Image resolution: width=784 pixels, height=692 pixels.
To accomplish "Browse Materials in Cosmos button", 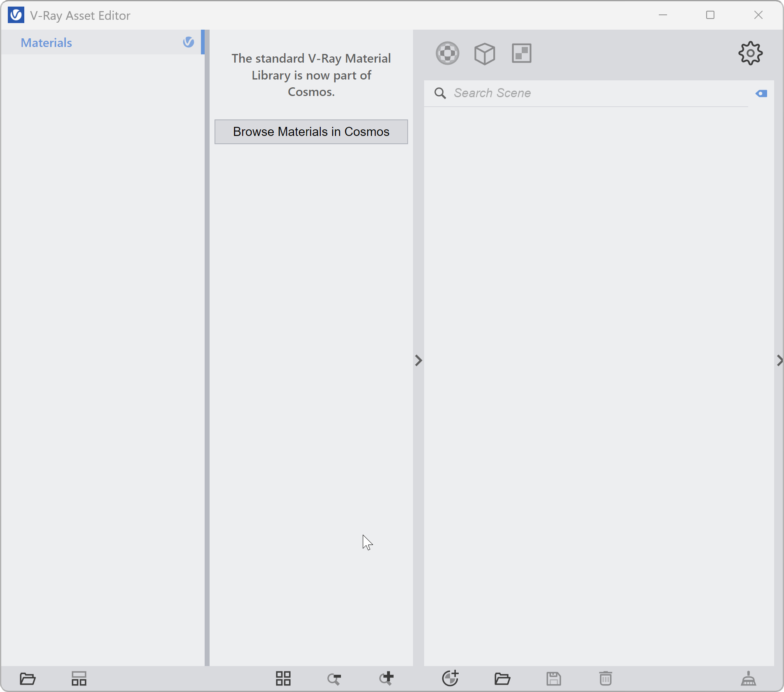I will click(311, 132).
